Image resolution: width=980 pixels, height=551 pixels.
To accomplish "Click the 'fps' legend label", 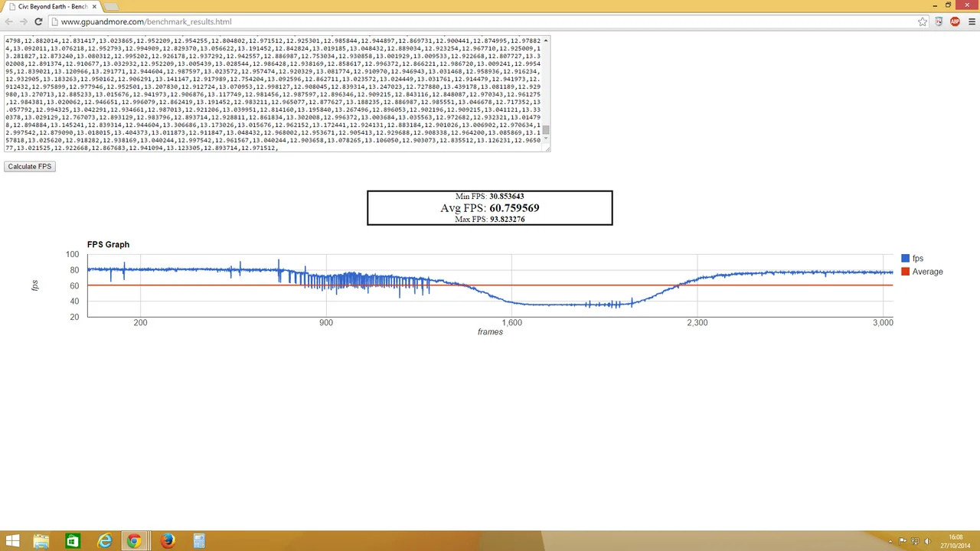I will tap(918, 259).
